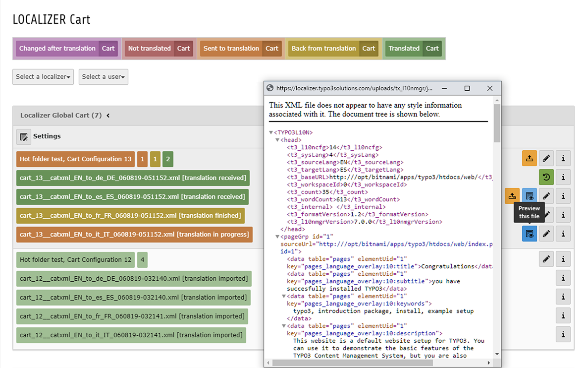Click the upload icon for Cart Configuration 13
The image size is (588, 368).
[x=529, y=158]
